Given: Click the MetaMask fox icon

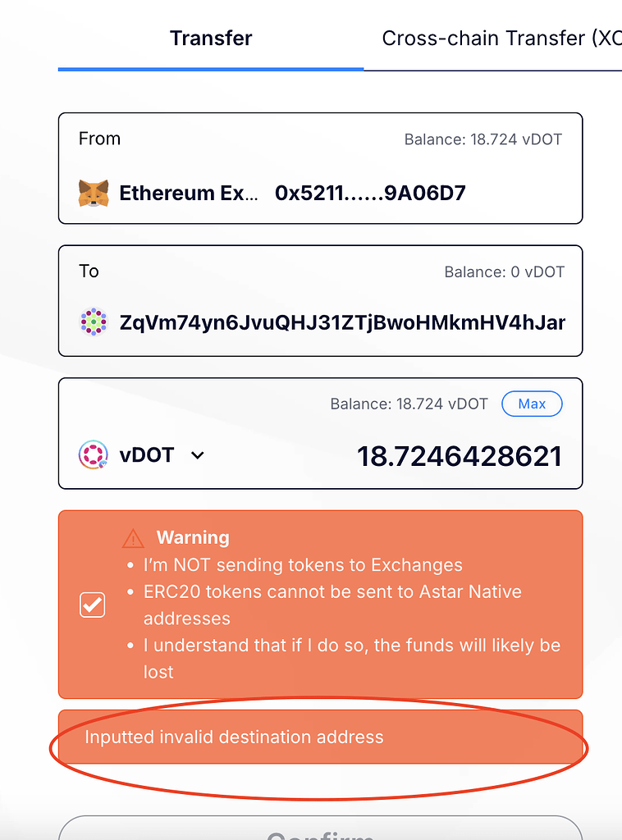Looking at the screenshot, I should [x=93, y=193].
